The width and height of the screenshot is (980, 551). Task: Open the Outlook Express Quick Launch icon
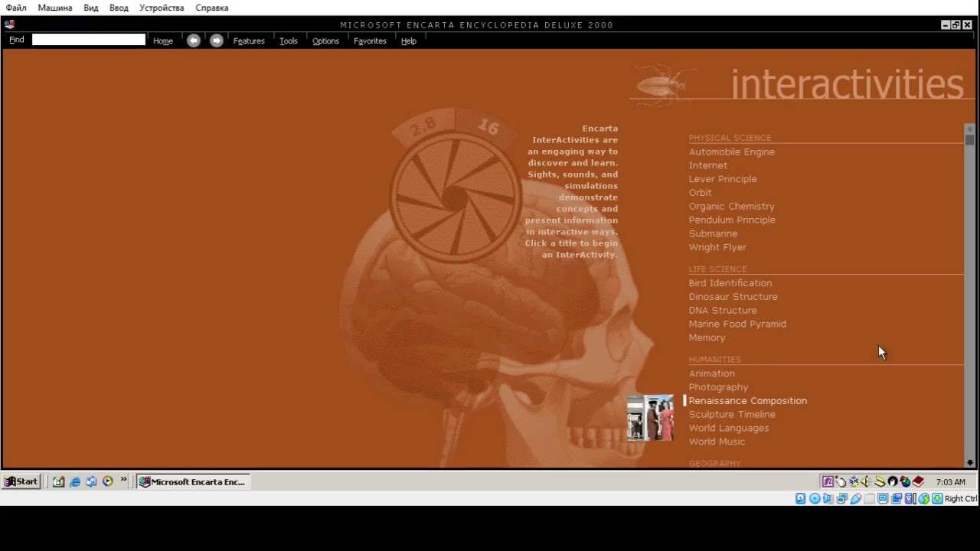point(91,481)
